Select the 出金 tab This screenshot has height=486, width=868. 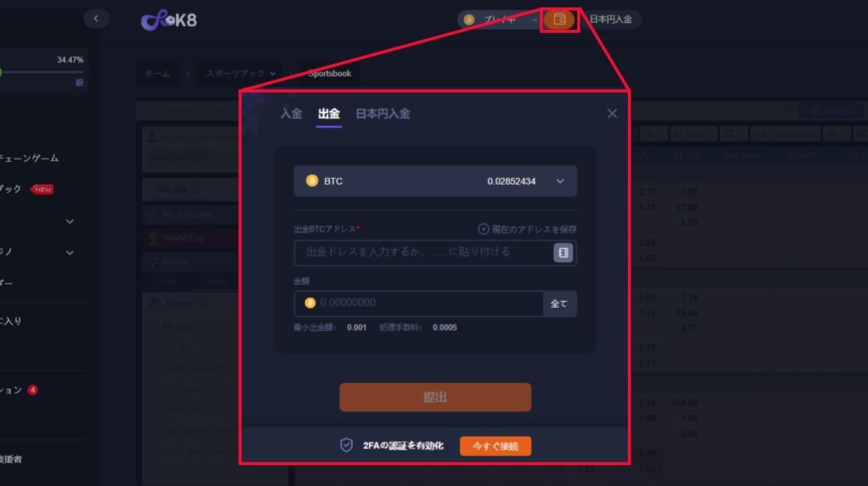(329, 113)
